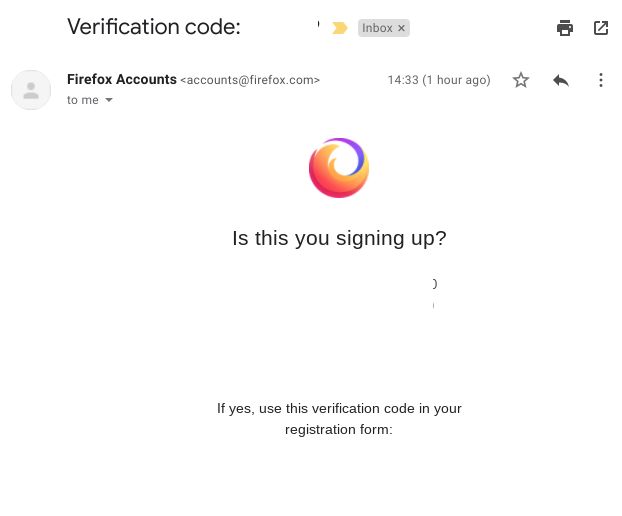This screenshot has width=622, height=516.
Task: Print this email with the printer icon
Action: [564, 28]
